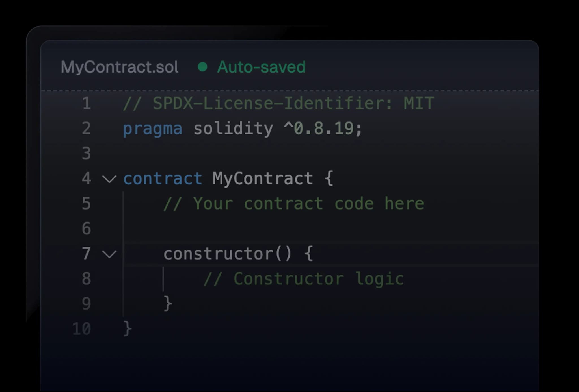Screen dimensions: 579x392
Task: Collapse the constructor block fold chevron
Action: coord(109,254)
